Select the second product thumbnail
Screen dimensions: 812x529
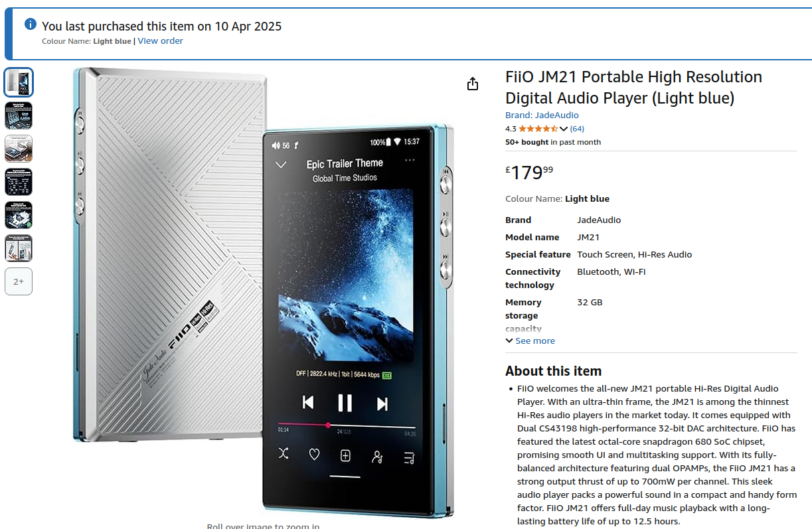point(19,115)
